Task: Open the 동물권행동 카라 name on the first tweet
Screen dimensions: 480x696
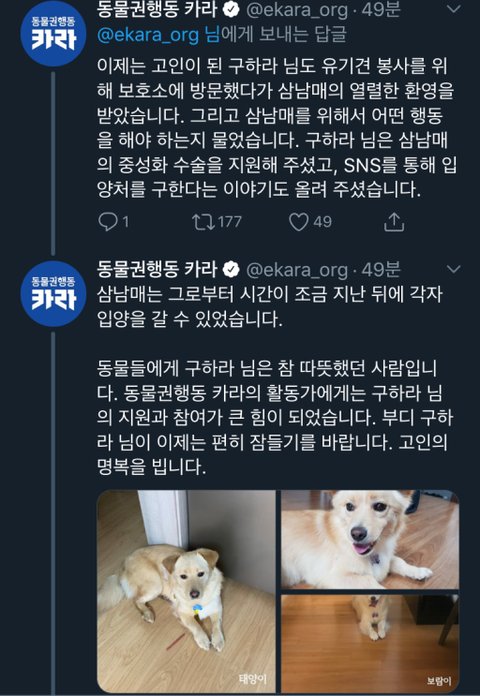Action: [x=157, y=10]
